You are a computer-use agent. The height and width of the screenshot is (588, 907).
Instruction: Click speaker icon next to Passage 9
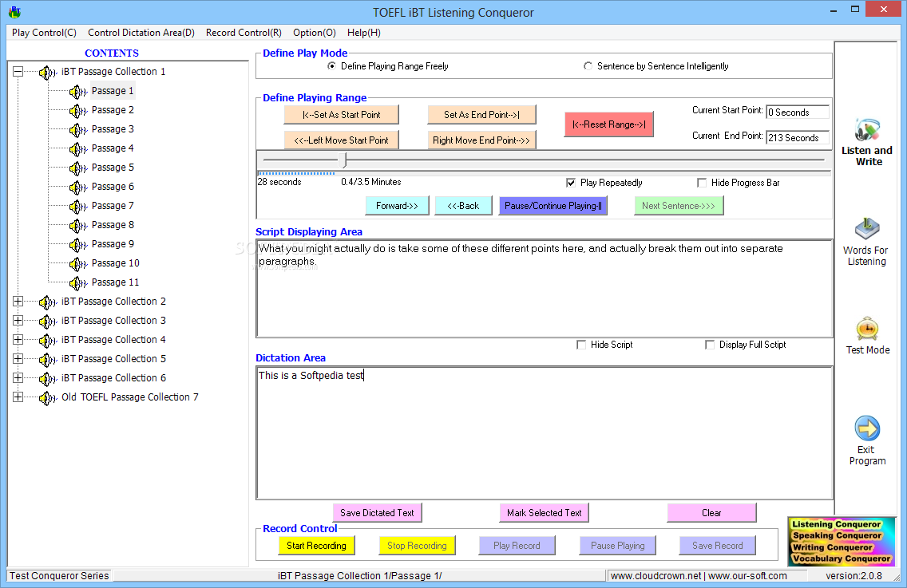[77, 245]
